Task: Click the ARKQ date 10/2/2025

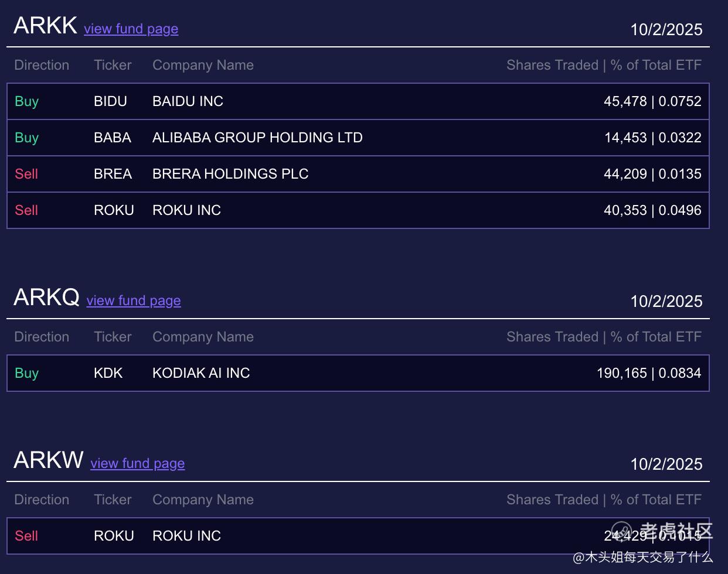Action: pyautogui.click(x=666, y=302)
